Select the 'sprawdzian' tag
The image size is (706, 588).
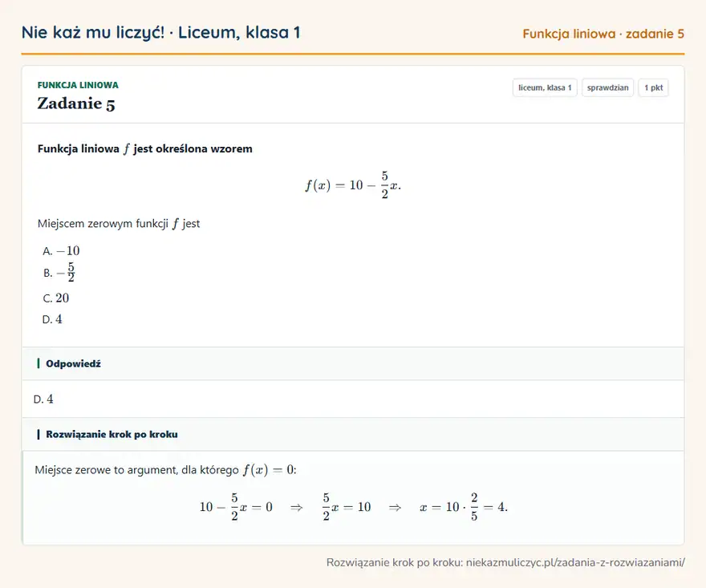coord(607,87)
